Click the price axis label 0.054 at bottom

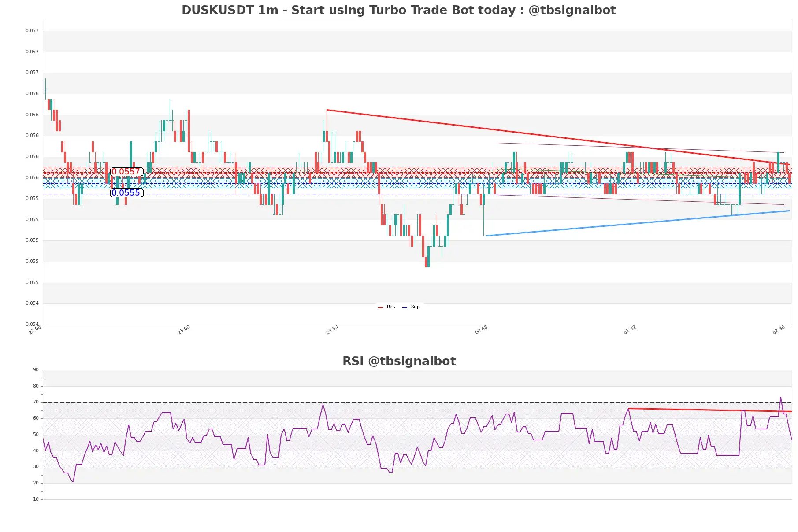[32, 325]
